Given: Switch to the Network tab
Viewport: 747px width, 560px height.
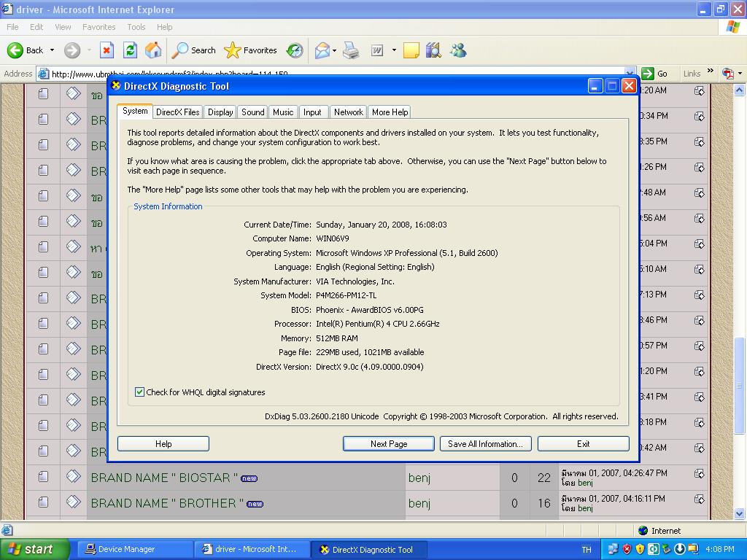Looking at the screenshot, I should coord(348,112).
